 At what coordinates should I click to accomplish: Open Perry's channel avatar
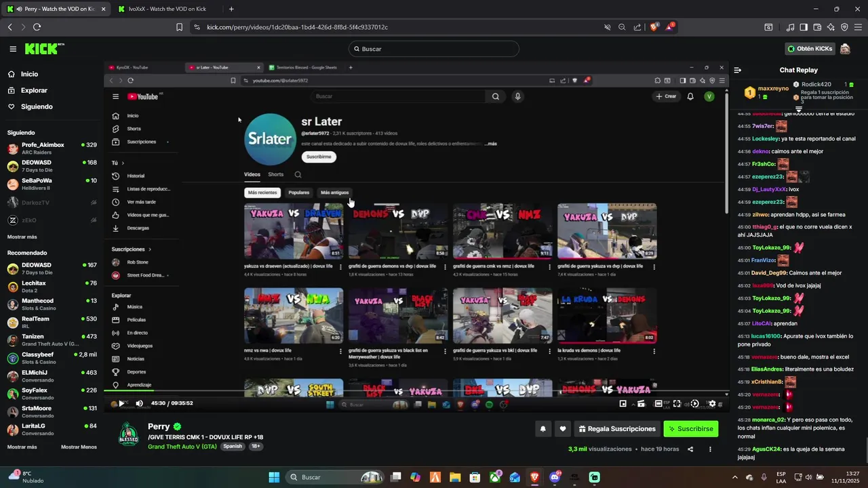coord(128,434)
